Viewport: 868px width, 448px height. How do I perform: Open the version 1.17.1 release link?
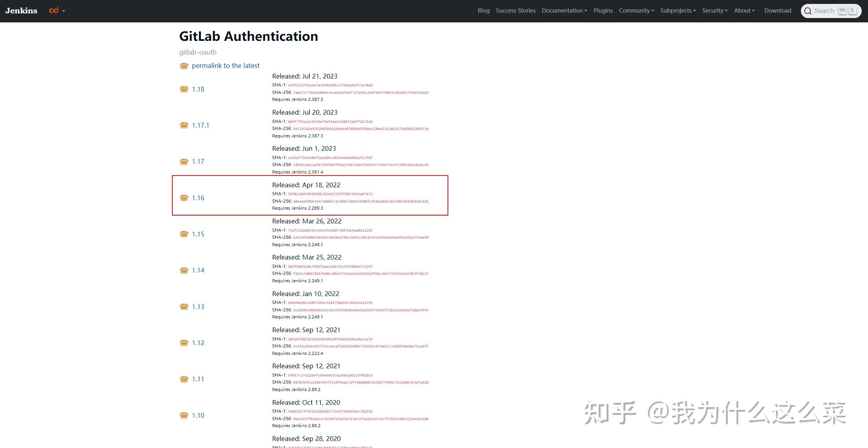pyautogui.click(x=200, y=125)
